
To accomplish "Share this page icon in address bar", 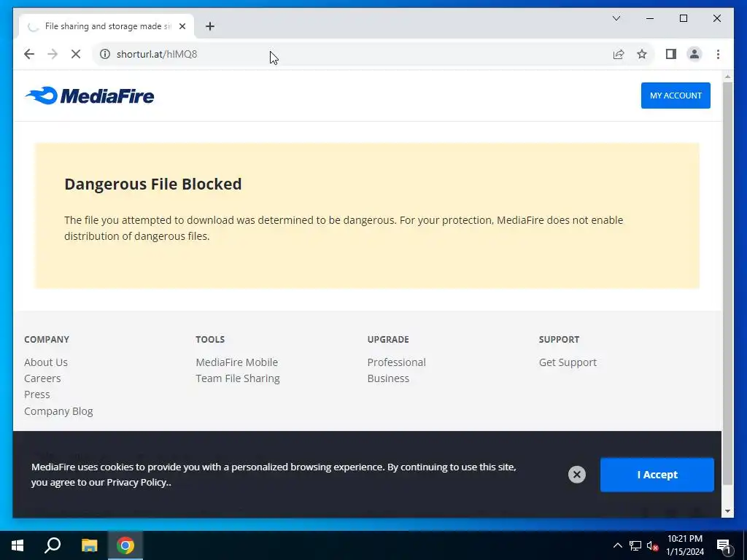I will pyautogui.click(x=619, y=54).
